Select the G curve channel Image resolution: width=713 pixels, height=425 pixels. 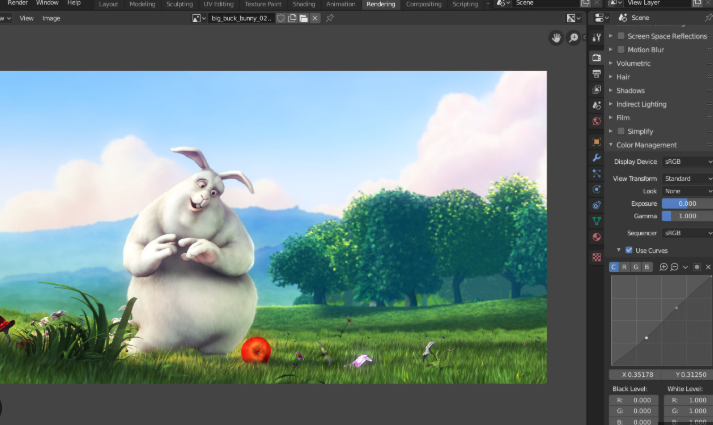[636, 267]
